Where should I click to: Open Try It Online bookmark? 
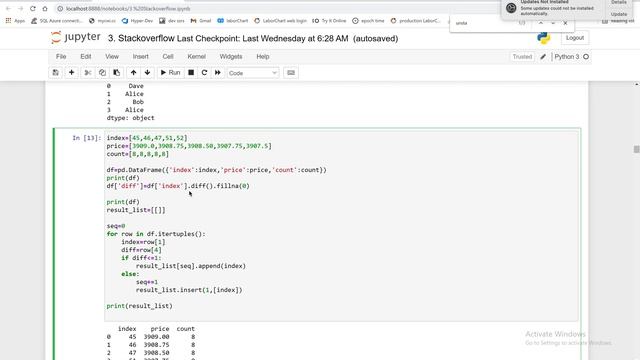click(329, 21)
